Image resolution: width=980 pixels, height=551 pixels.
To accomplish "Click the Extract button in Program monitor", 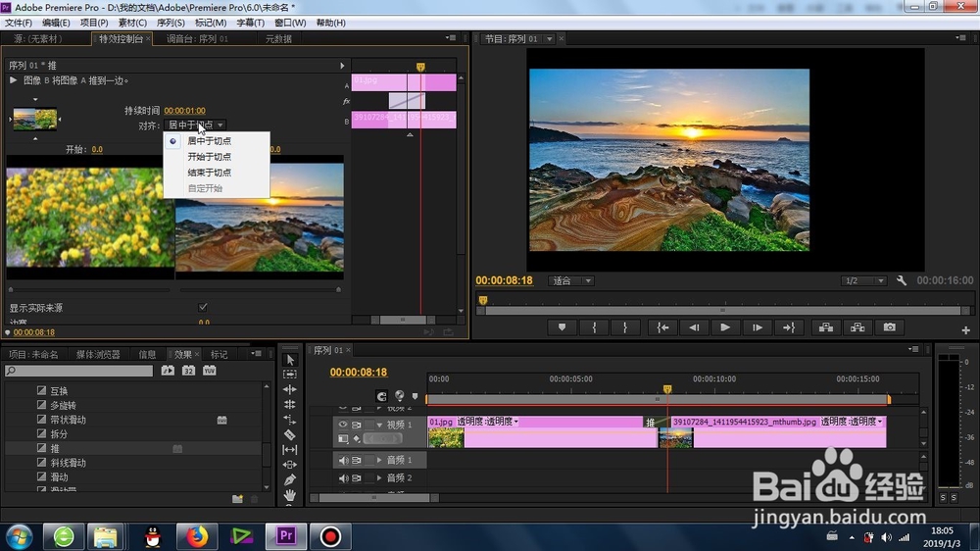I will click(x=857, y=327).
